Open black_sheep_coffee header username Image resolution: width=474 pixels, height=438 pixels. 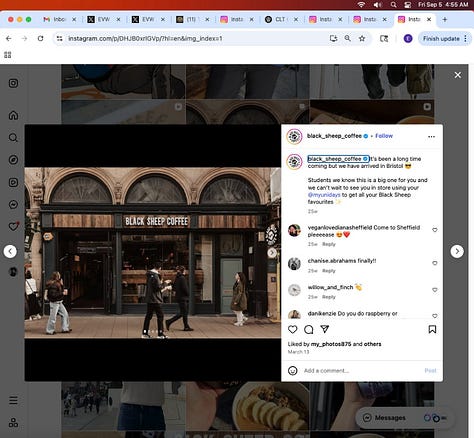pos(334,136)
